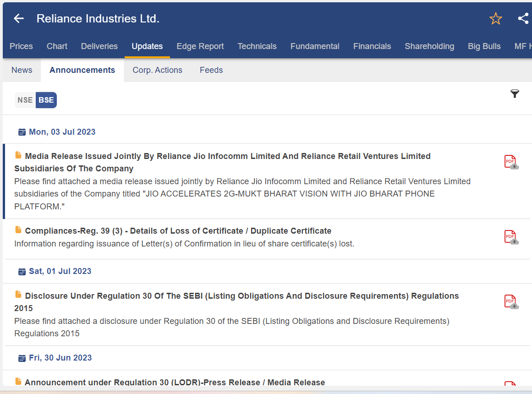The height and width of the screenshot is (394, 532).
Task: Open Compliances-Reg. 39 (3) announcement title
Action: tap(178, 231)
